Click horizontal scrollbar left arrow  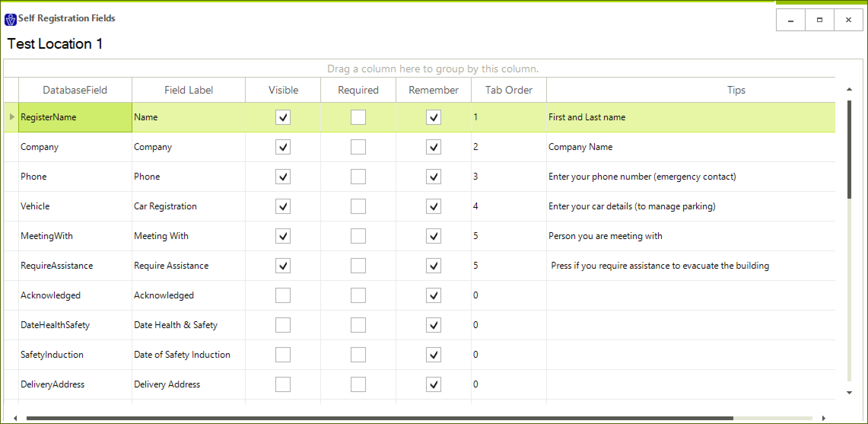click(x=15, y=418)
